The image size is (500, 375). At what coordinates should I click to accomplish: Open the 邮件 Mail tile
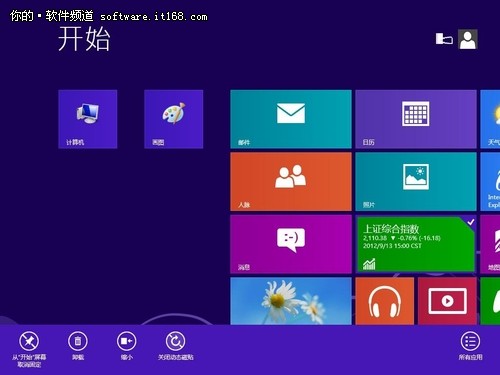coord(291,119)
